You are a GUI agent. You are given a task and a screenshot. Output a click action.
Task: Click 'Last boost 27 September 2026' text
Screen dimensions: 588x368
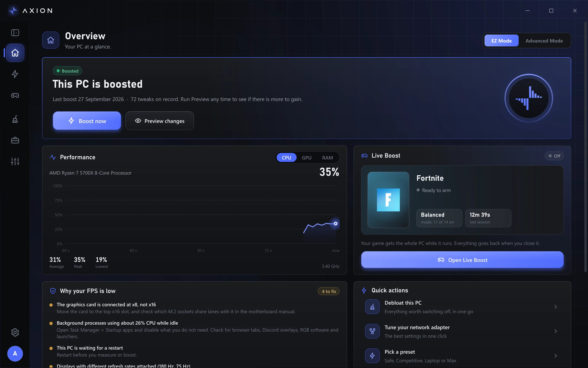pyautogui.click(x=88, y=99)
